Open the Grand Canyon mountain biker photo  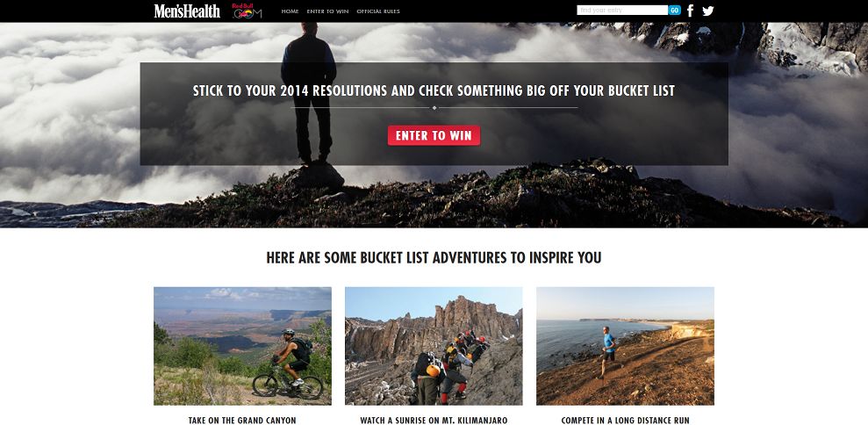pyautogui.click(x=242, y=346)
